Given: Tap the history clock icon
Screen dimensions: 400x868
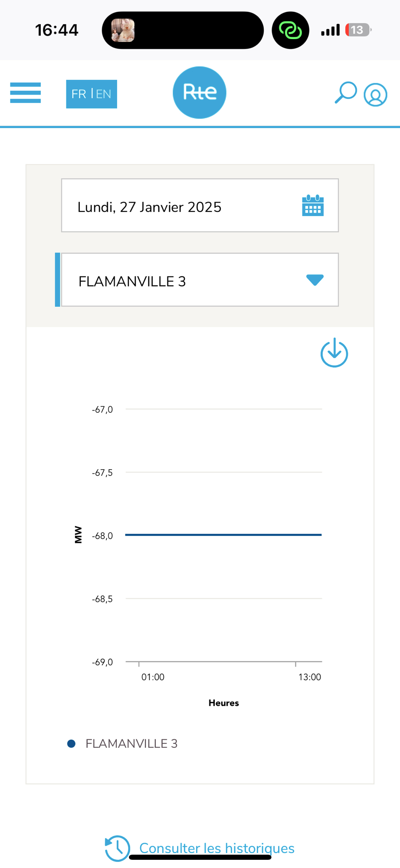Looking at the screenshot, I should (117, 848).
